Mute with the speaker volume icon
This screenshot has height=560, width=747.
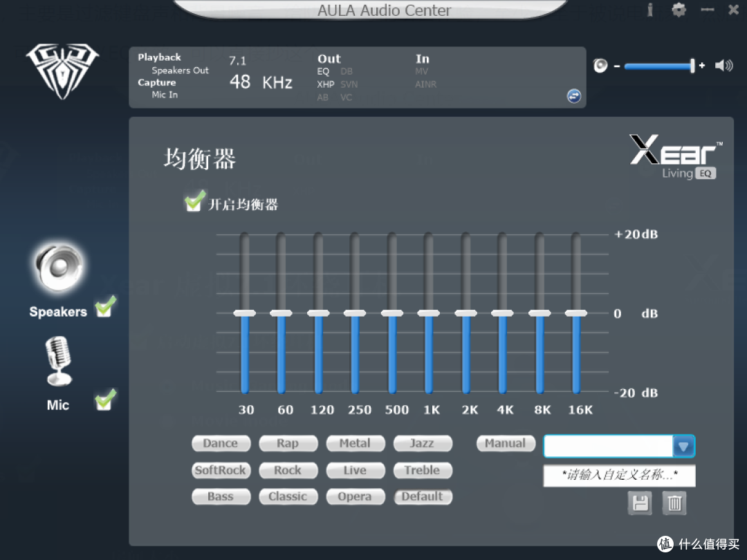point(723,66)
